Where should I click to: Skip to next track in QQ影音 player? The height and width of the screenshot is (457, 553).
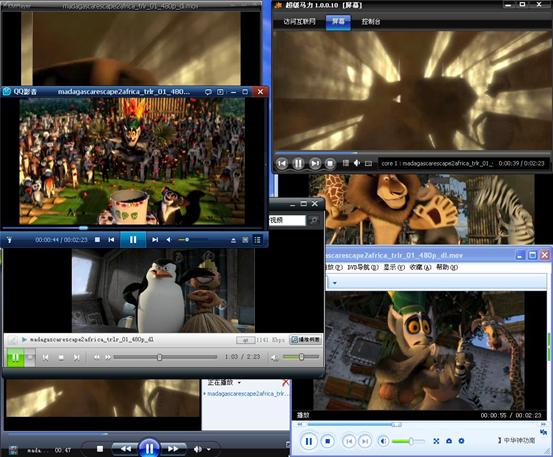[155, 240]
